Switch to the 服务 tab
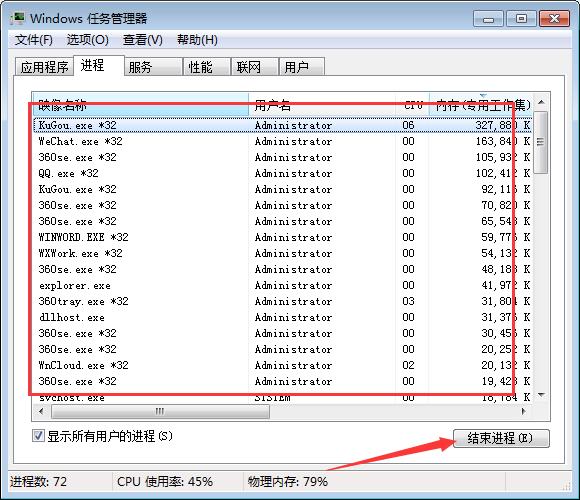Image resolution: width=580 pixels, height=500 pixels. pos(153,67)
